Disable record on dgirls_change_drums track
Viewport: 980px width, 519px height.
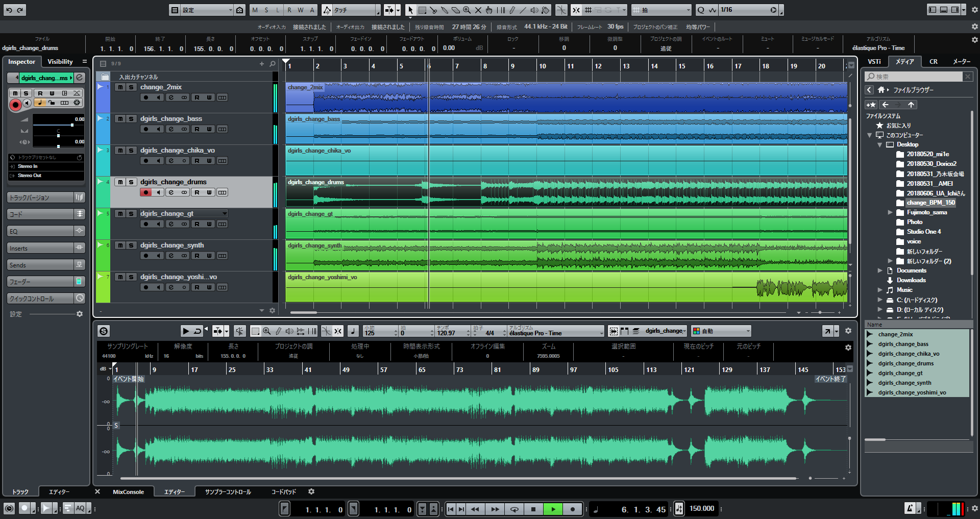[x=146, y=192]
